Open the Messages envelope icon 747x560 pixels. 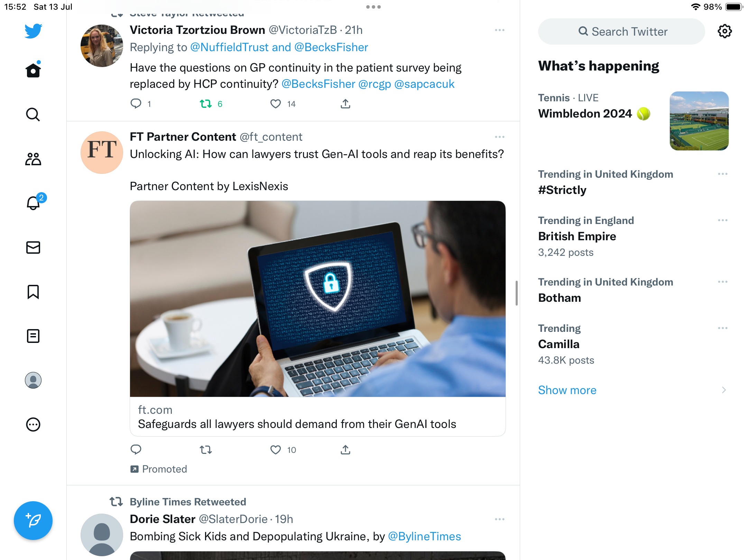click(33, 248)
